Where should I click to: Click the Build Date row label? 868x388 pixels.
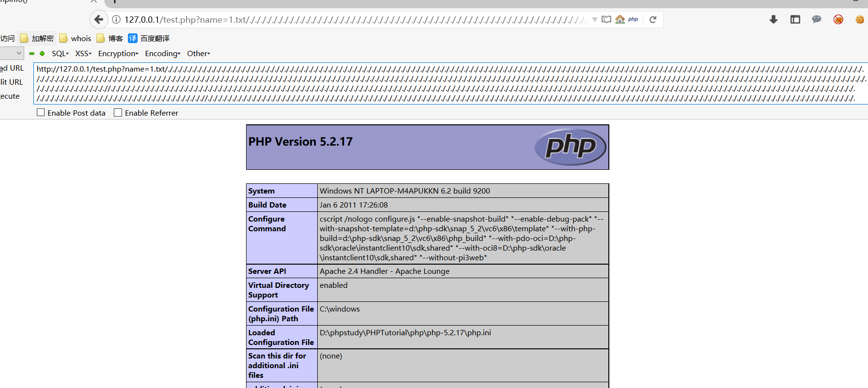pyautogui.click(x=267, y=205)
